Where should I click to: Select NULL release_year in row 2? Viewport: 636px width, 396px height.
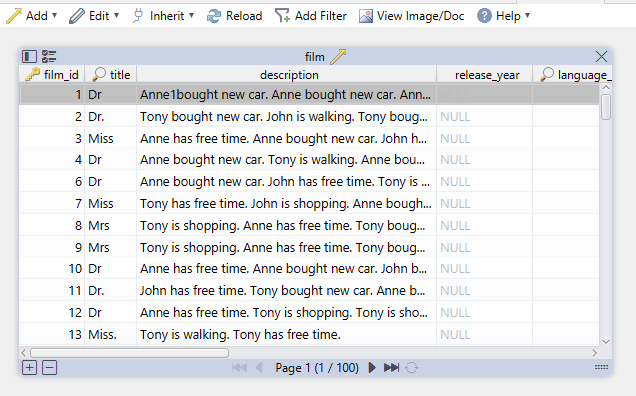(485, 116)
